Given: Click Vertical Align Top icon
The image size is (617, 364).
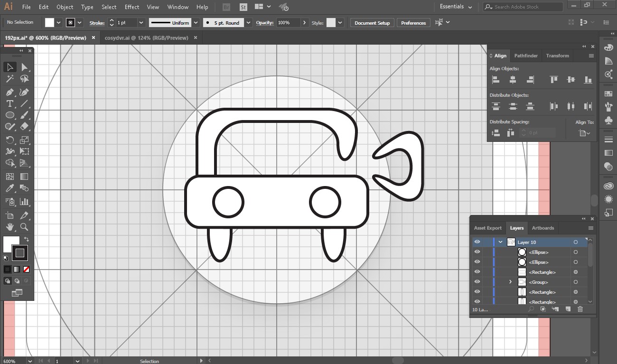Looking at the screenshot, I should 554,80.
